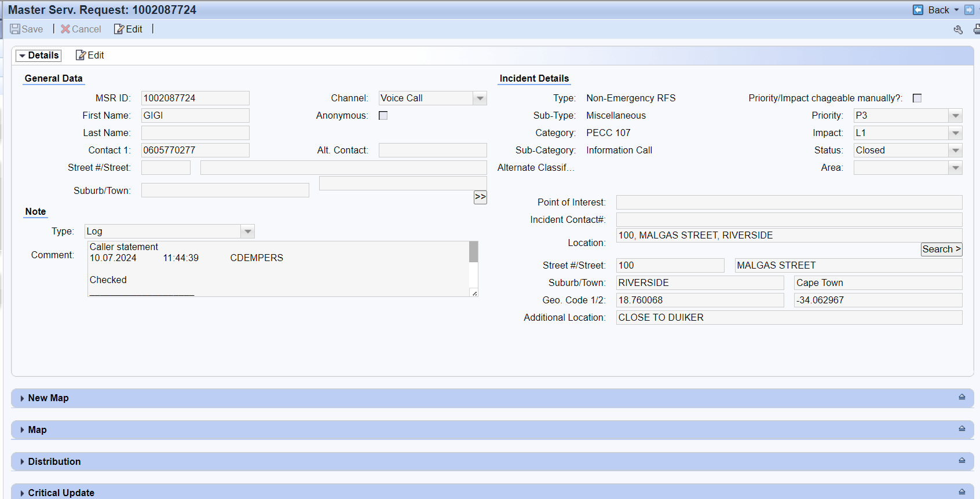Click the Additional Location field CLOSE TO DUIKER
This screenshot has width=980, height=499.
tap(789, 318)
